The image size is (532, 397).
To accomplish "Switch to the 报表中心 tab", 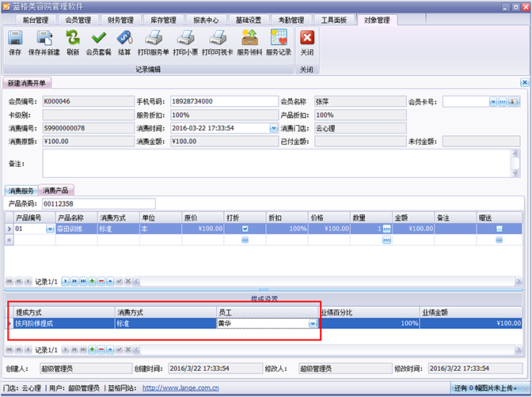I will tap(206, 21).
